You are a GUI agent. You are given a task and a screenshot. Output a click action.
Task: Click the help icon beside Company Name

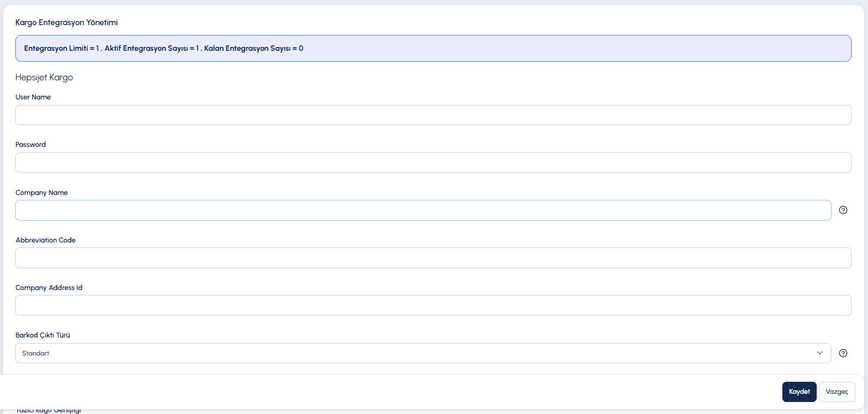(843, 210)
